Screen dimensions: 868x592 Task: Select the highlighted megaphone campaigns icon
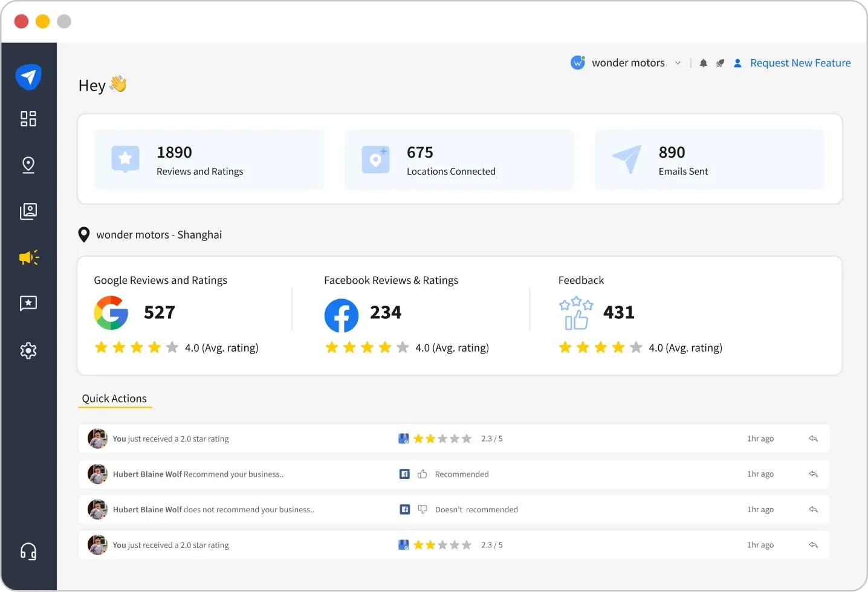click(28, 258)
